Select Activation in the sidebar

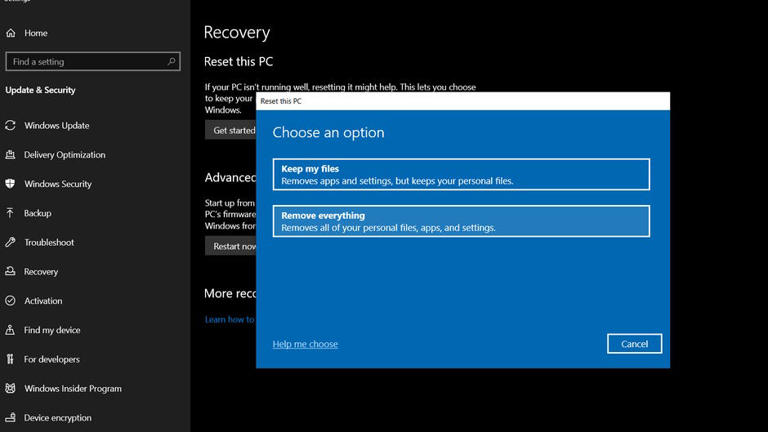43,301
